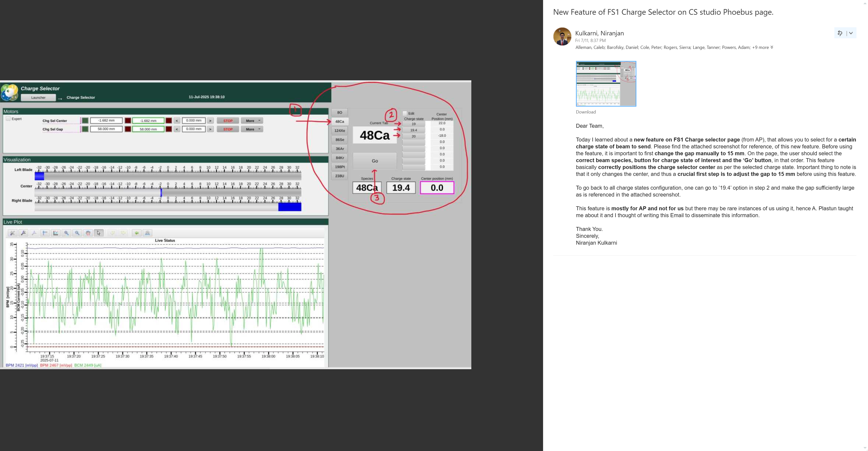Open the email reply options chevron

851,33
